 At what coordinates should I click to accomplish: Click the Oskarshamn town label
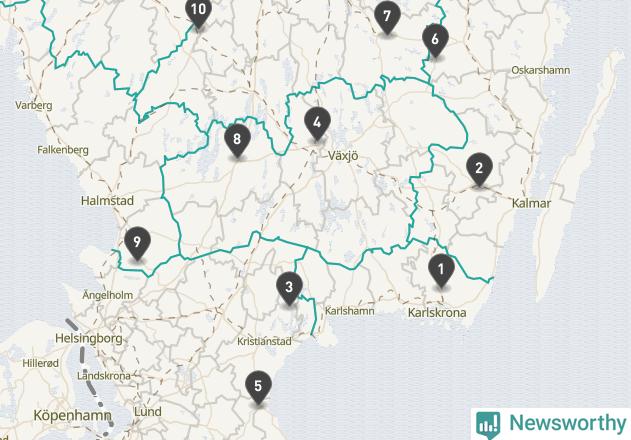540,70
